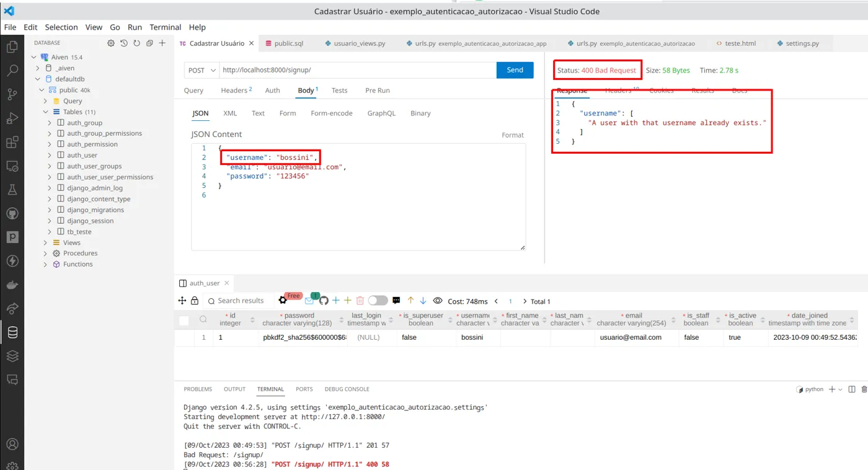Viewport: 868px width, 470px height.
Task: Open the Search view in activity bar
Action: coord(12,70)
